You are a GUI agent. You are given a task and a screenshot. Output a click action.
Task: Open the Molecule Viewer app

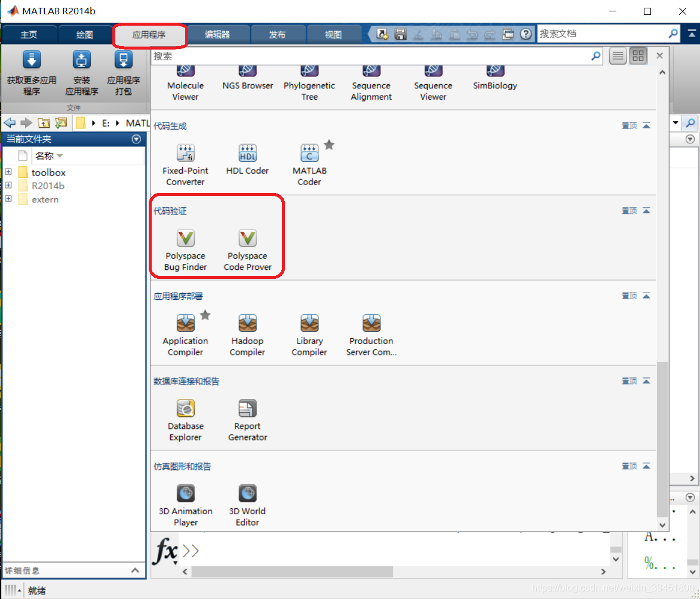(185, 82)
